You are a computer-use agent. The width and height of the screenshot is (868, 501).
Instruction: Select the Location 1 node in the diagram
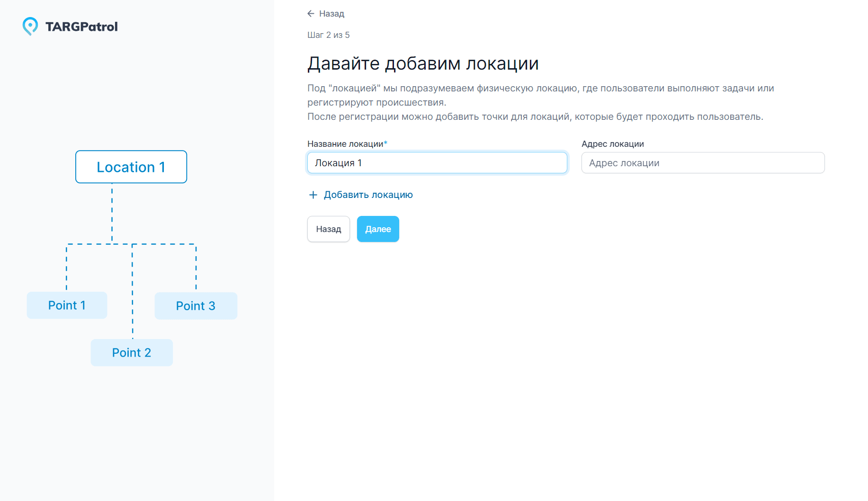[x=131, y=167]
